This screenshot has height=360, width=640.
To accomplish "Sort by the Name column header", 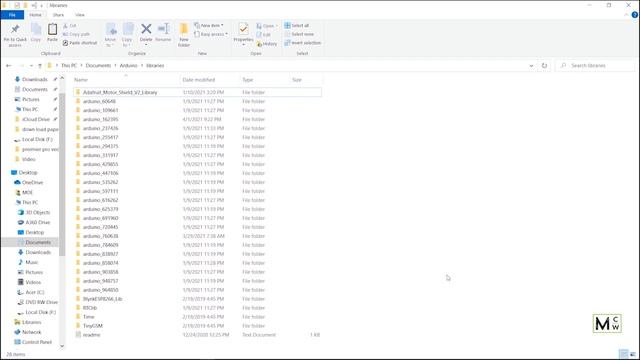I will click(x=126, y=80).
